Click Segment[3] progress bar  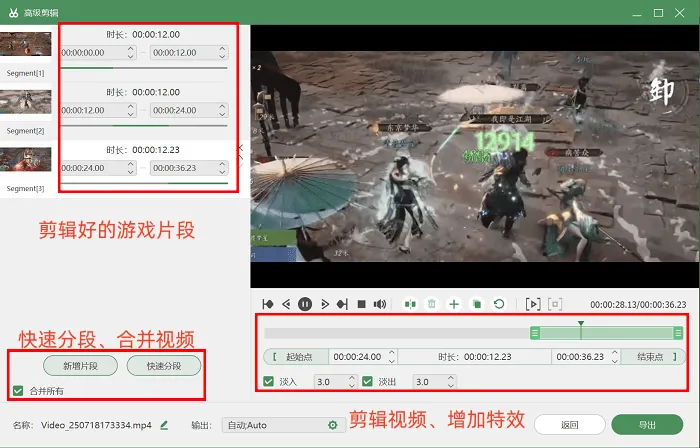point(144,183)
